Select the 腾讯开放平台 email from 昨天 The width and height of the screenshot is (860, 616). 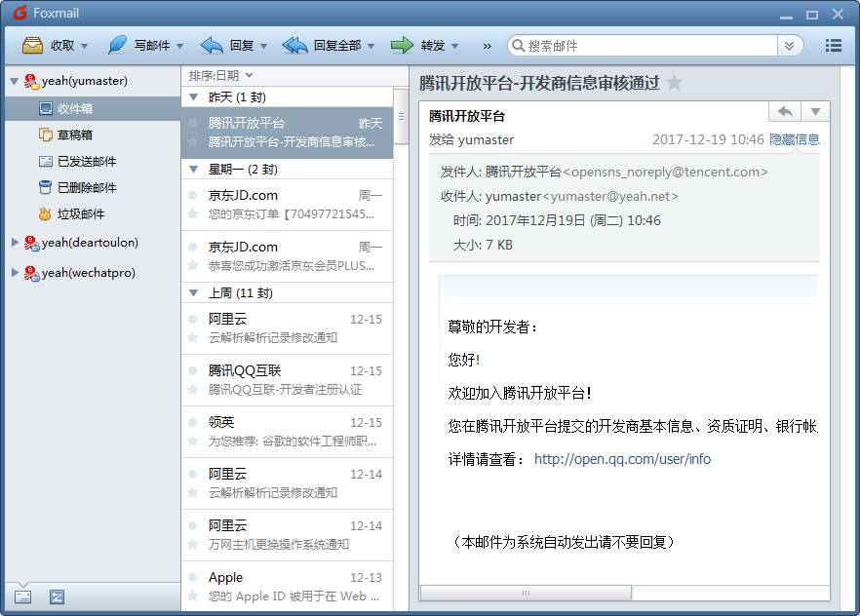tap(287, 133)
